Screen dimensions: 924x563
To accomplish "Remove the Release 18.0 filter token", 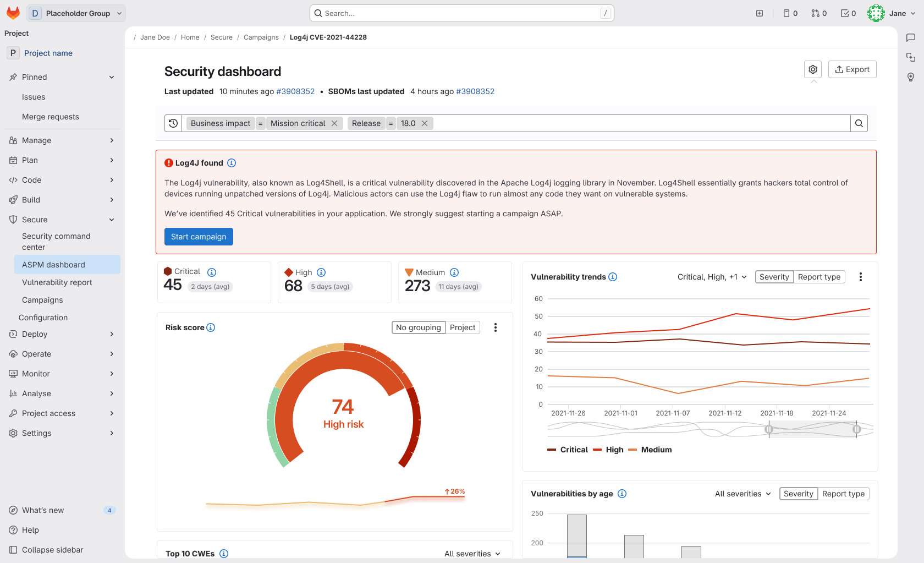I will pos(425,123).
